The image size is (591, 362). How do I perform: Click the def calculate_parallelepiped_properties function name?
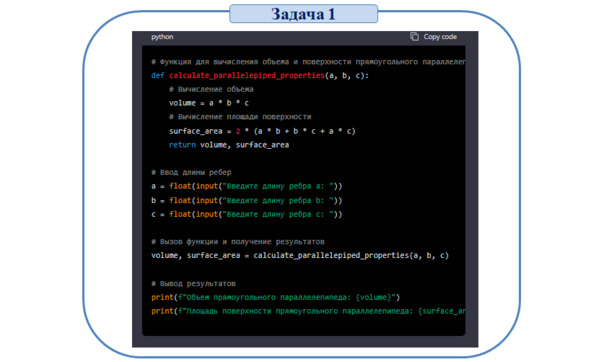pyautogui.click(x=247, y=75)
